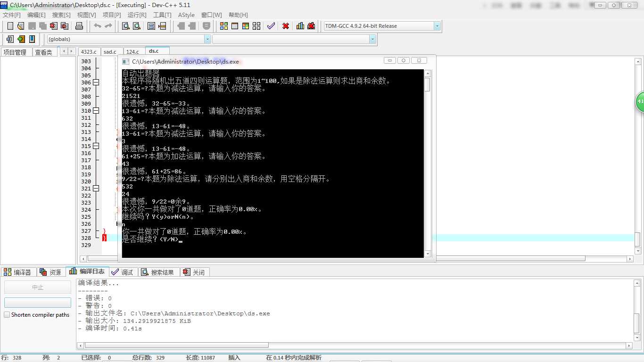Open the Replace icon next to Find
Screen dimensions: 644x362
coord(137,26)
